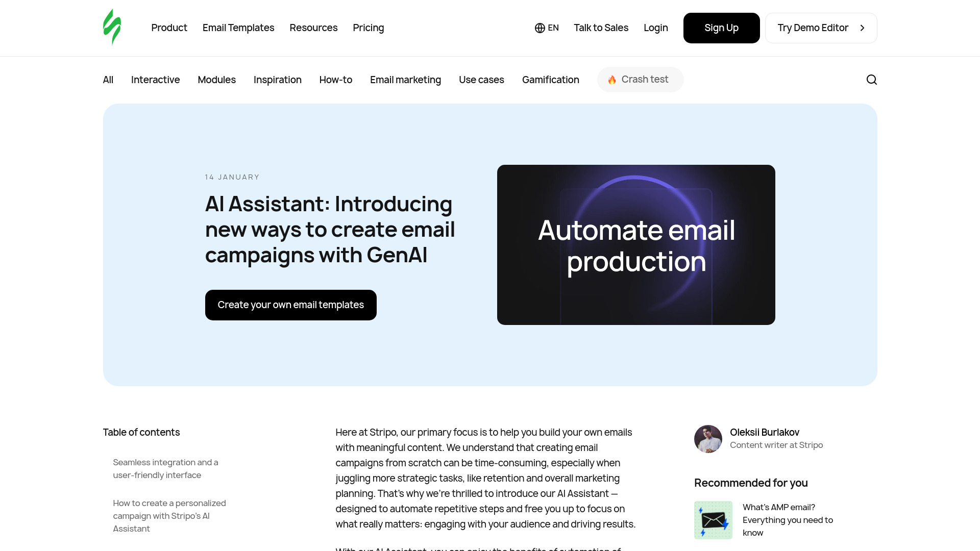Click the arrow icon in Try Demo Editor
The image size is (980, 551).
(x=862, y=28)
